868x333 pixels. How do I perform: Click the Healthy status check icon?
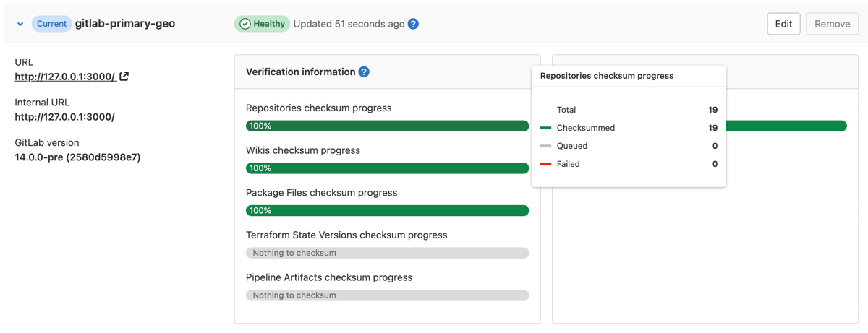[245, 24]
